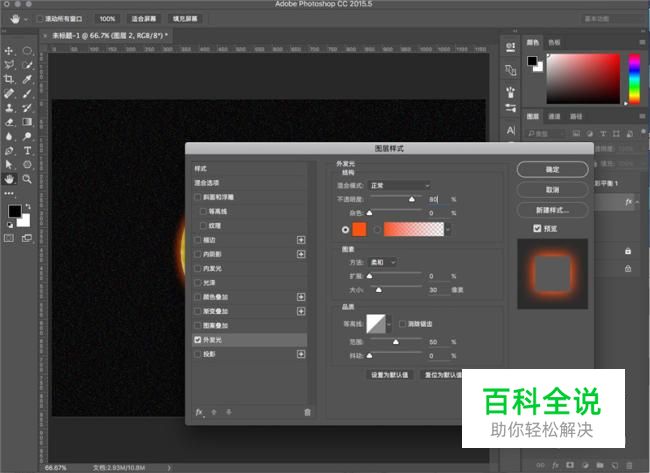The image size is (650, 473).
Task: Select the gradient glow radio button
Action: tap(377, 229)
